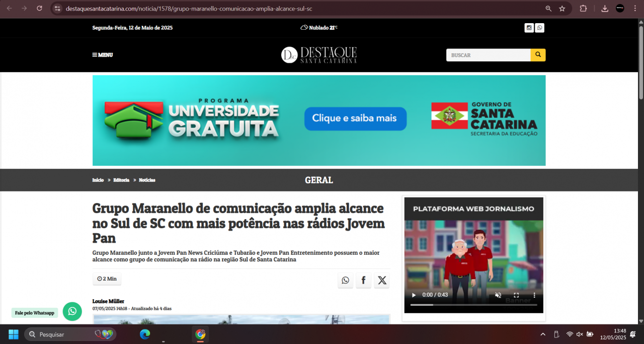Open the Windows Start menu
Screen dimensions: 644x344
point(14,334)
